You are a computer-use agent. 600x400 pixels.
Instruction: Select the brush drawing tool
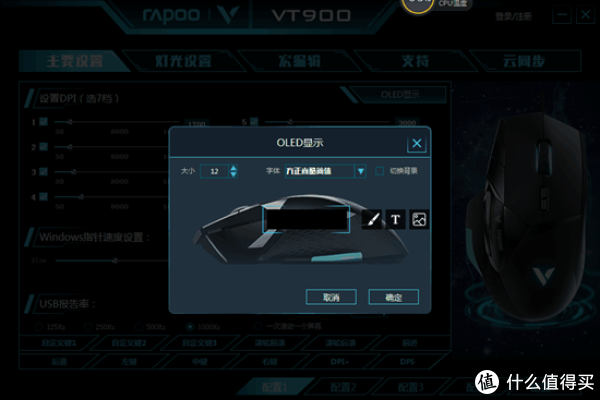click(x=372, y=219)
